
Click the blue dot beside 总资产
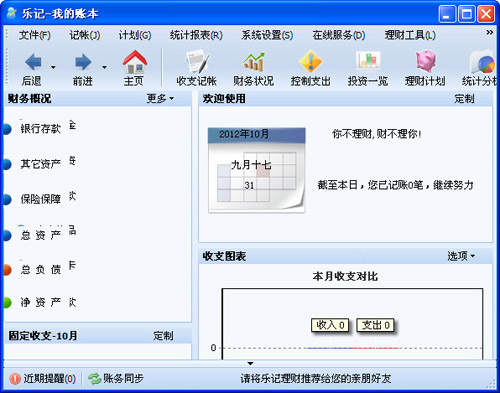click(x=7, y=235)
